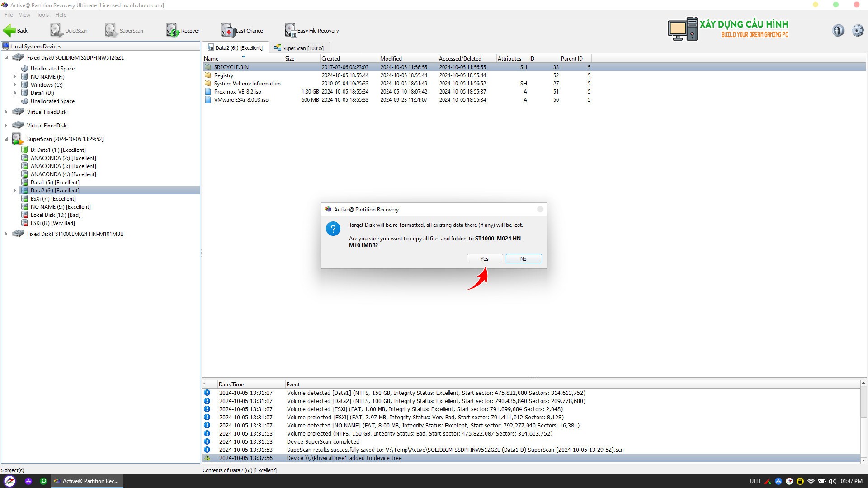The image size is (868, 488).
Task: Expand the Fixed Disk1 ST1000LM024 node
Action: coord(6,234)
